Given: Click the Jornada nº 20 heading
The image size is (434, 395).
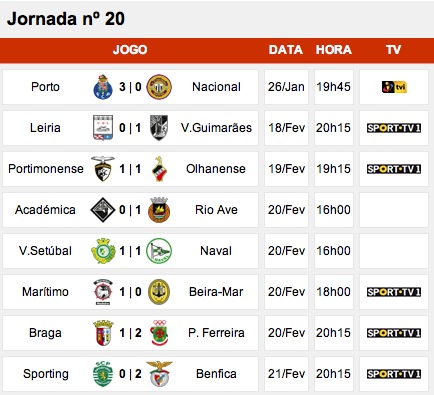Looking at the screenshot, I should click(66, 19).
